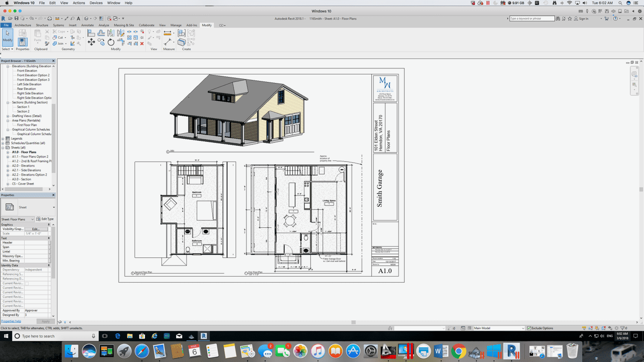Screen dimensions: 644x362
Task: Activate the Rotate tool
Action: coord(111,41)
